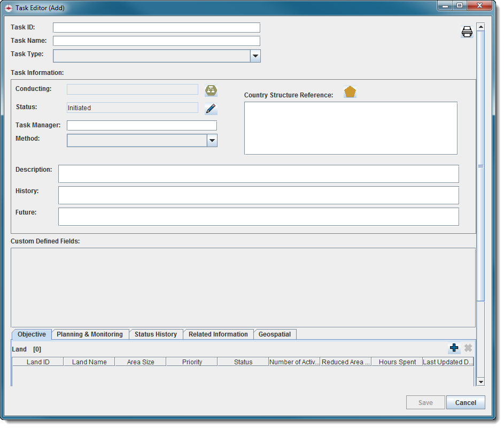Viewport: 504px width, 428px height.
Task: Add a Land entry with plus icon
Action: 454,348
